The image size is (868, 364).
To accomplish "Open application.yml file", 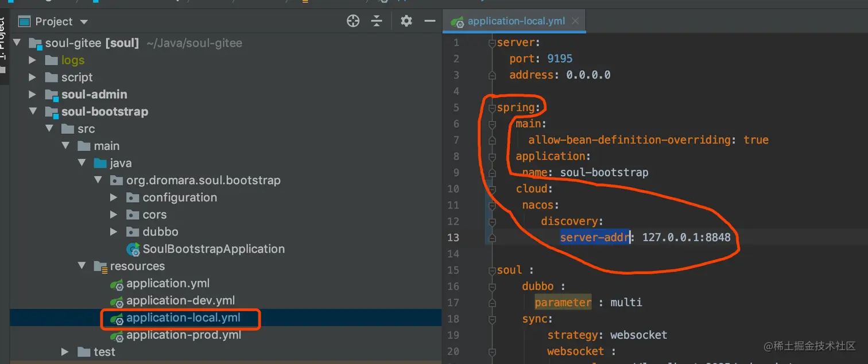I will tap(168, 284).
